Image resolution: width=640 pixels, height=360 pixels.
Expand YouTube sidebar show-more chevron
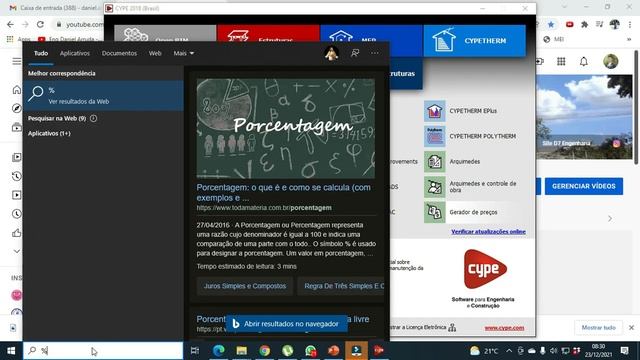pos(16,251)
